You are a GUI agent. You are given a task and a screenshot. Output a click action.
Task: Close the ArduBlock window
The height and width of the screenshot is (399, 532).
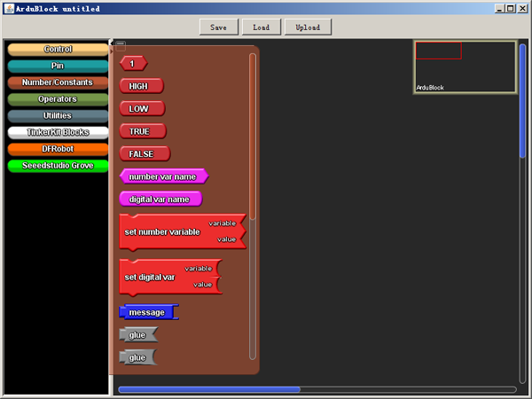click(522, 9)
